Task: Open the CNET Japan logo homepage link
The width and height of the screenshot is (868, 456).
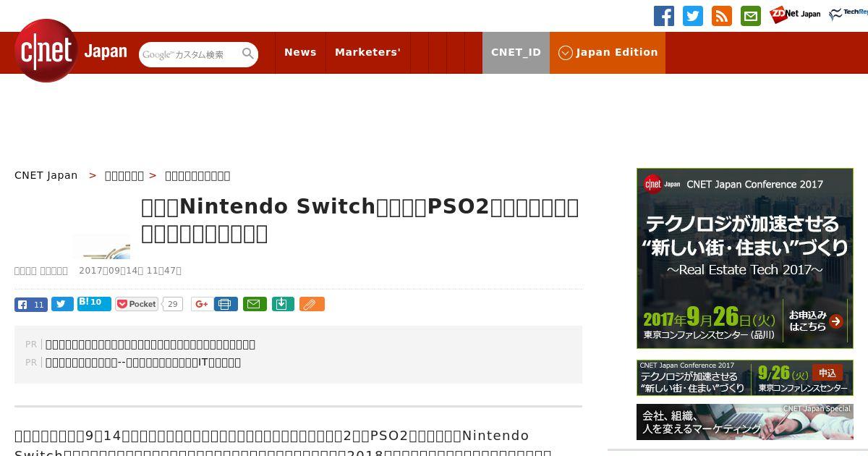Action: coord(70,51)
